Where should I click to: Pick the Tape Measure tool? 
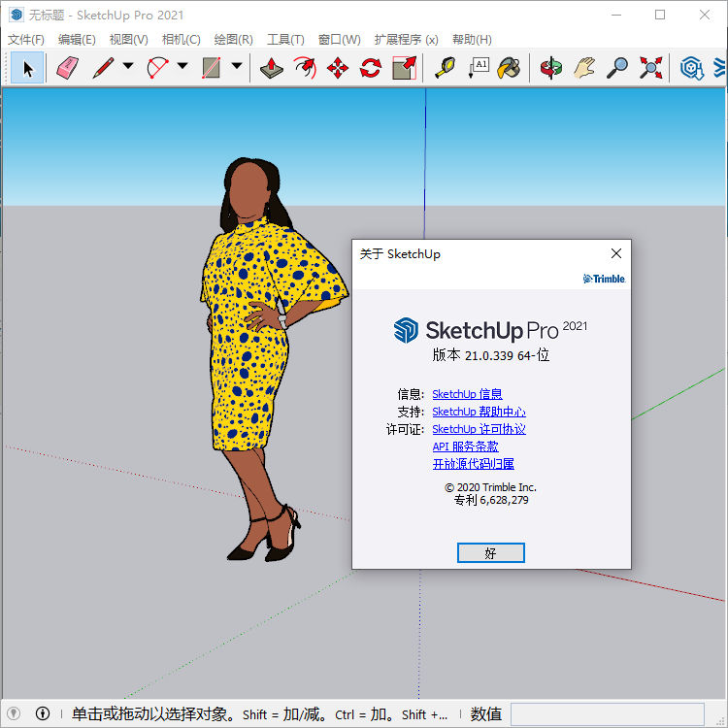coord(445,68)
